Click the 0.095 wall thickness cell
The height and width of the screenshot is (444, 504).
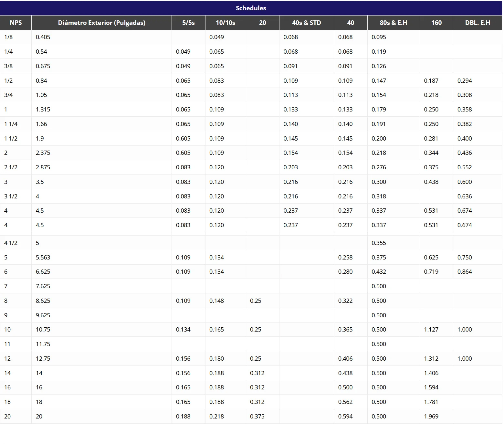point(379,37)
